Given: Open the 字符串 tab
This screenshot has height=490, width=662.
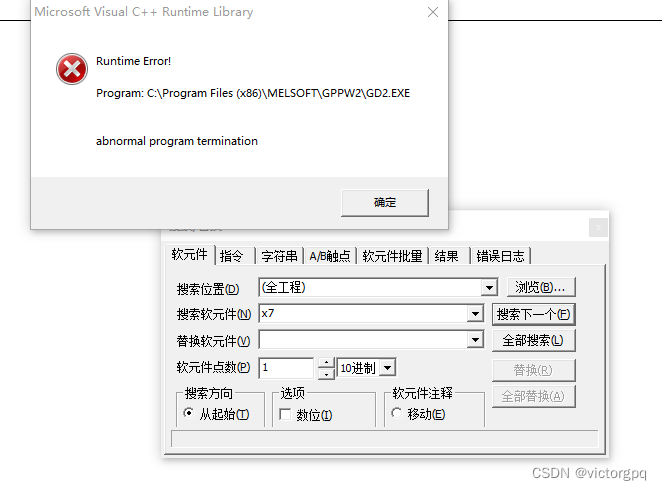Looking at the screenshot, I should tap(279, 256).
